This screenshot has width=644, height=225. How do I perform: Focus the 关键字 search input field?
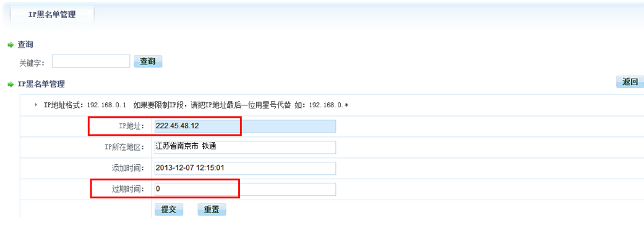pos(91,62)
